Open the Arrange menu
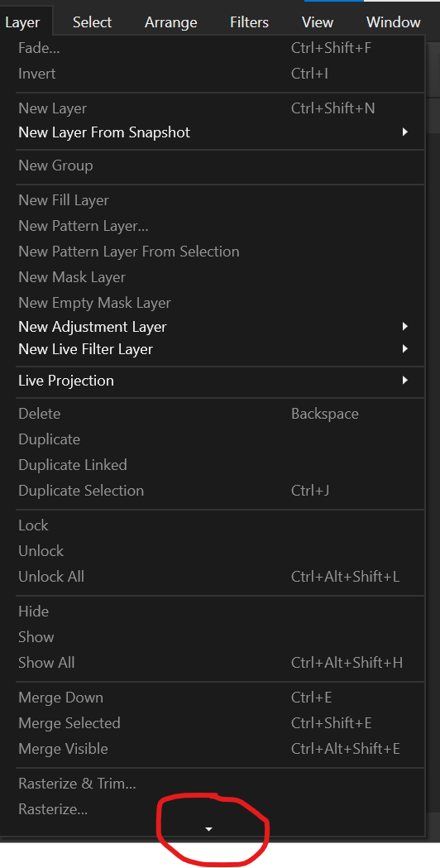The image size is (440, 868). [x=170, y=22]
